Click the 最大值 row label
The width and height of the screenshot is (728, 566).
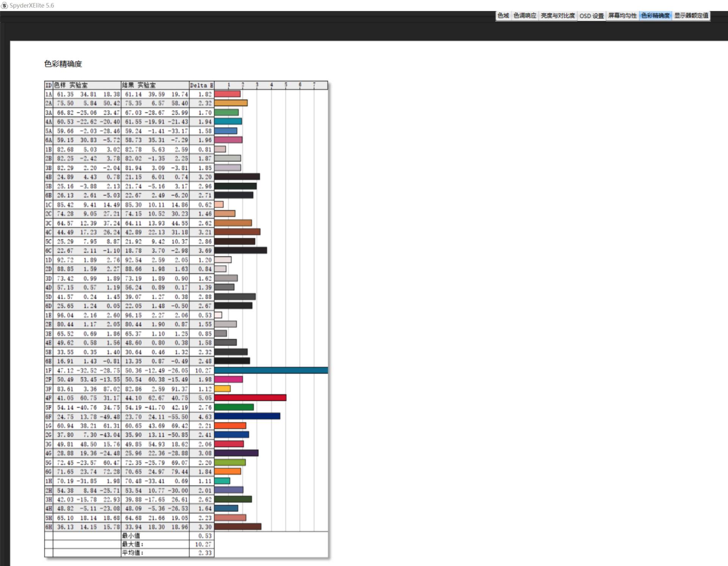(132, 544)
